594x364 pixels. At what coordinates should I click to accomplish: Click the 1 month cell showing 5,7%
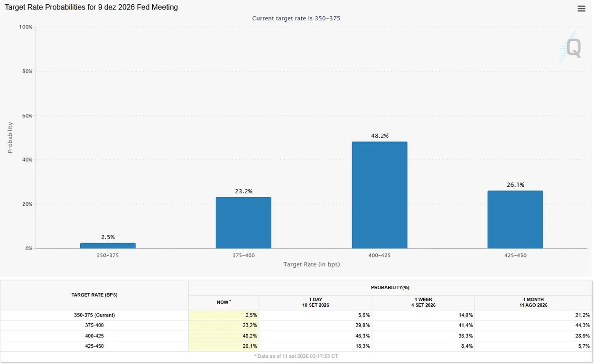pos(533,346)
